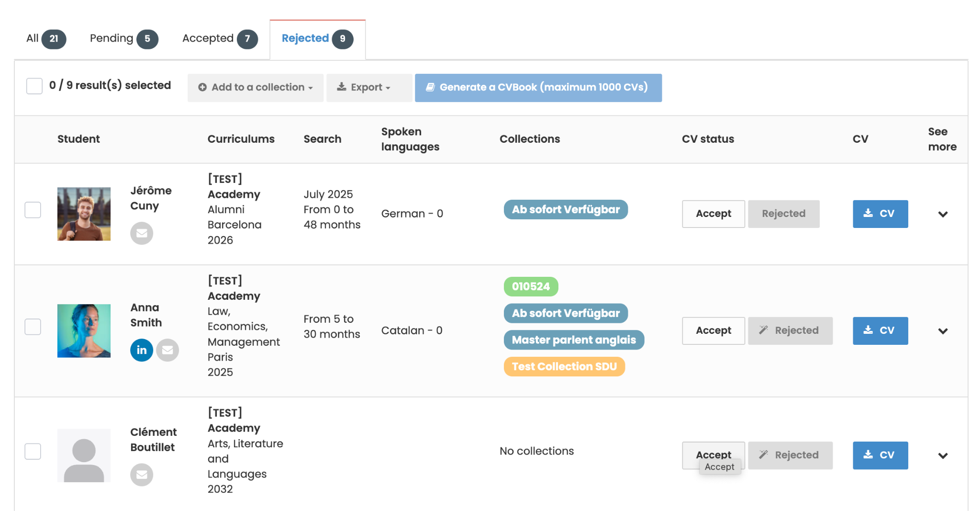
Task: Toggle the select-all results checkbox
Action: pyautogui.click(x=34, y=86)
